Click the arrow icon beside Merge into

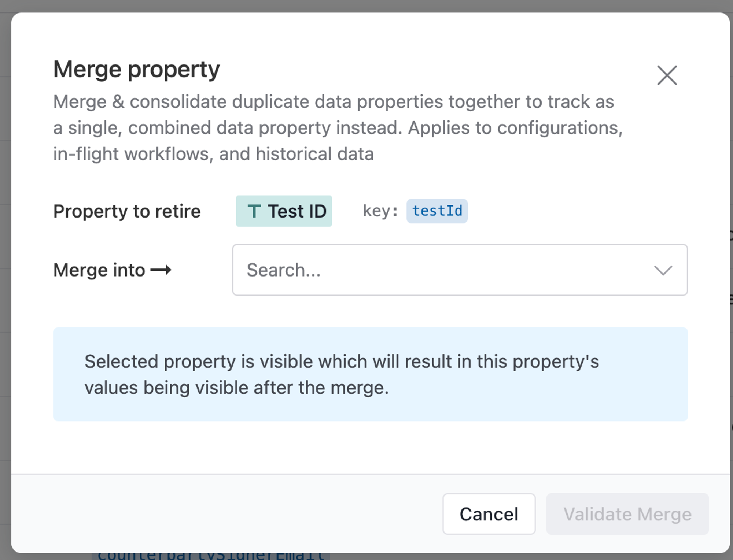pos(161,270)
